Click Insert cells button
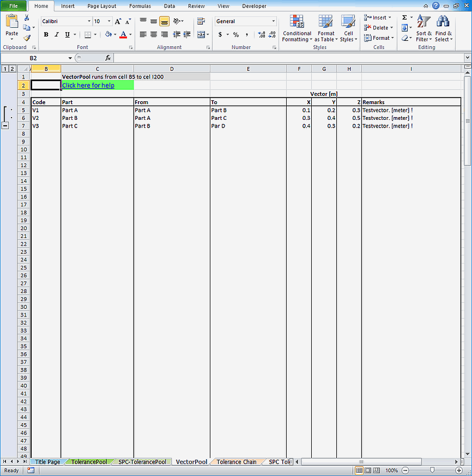Screen dimensions: 472x476 pos(378,17)
